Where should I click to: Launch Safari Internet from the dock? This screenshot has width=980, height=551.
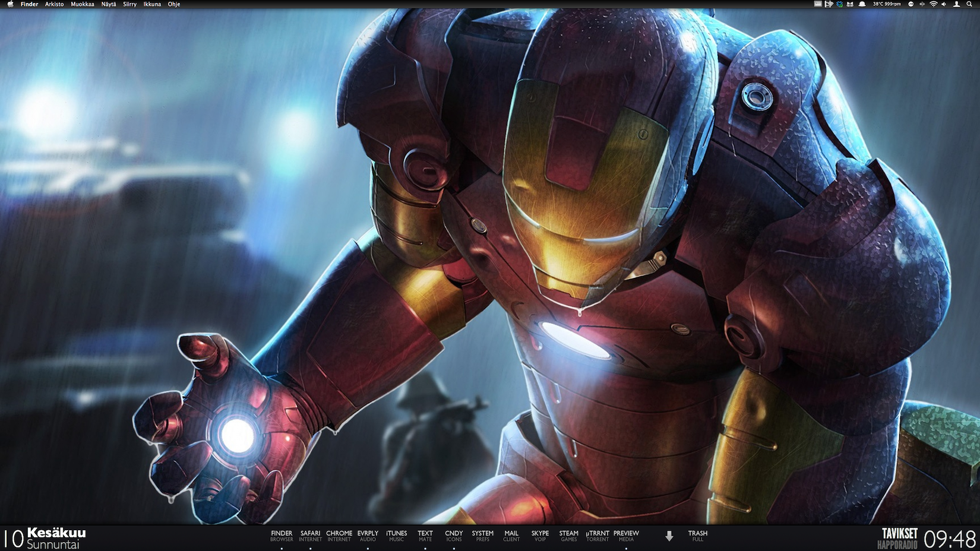pyautogui.click(x=310, y=536)
